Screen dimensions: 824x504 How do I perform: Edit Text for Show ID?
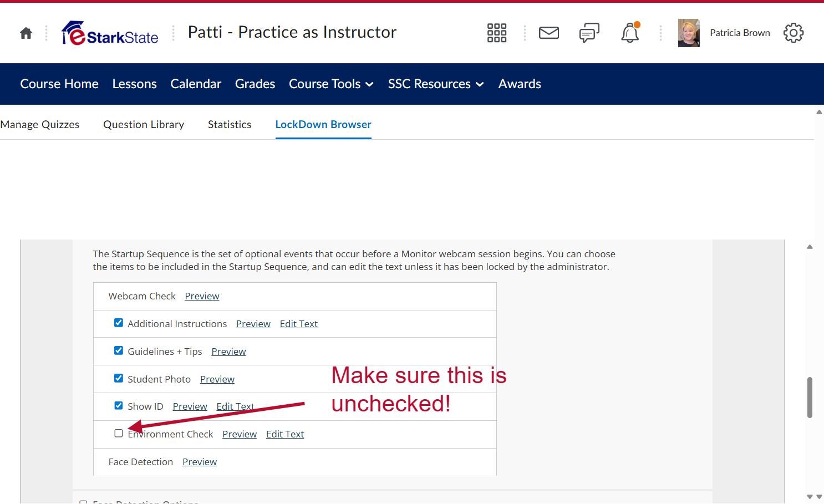tap(236, 406)
